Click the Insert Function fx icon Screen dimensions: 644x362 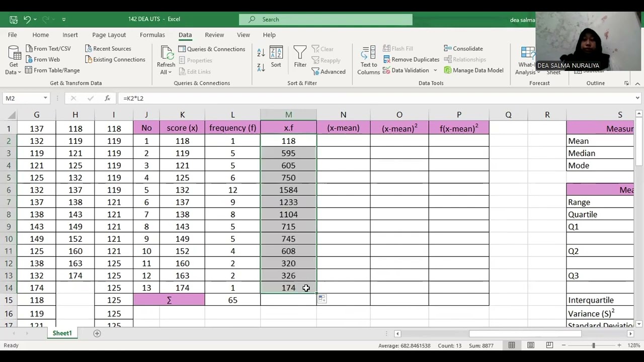tap(107, 98)
